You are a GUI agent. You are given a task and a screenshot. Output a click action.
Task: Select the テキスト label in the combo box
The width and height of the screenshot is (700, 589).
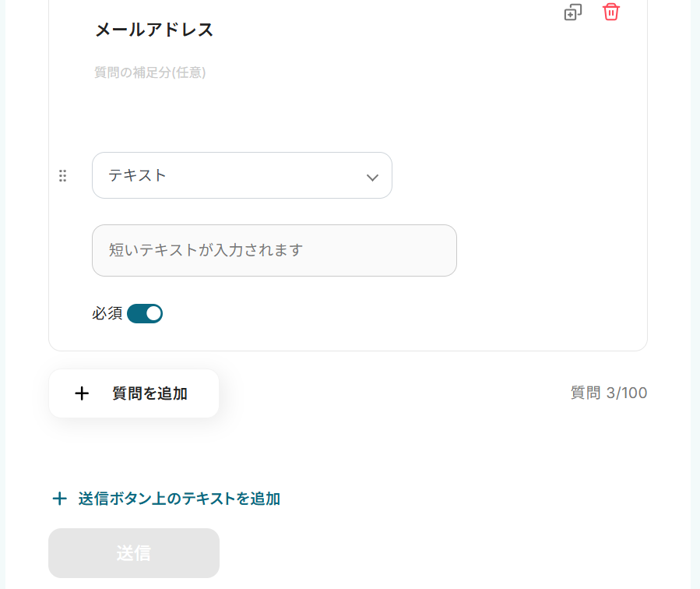138,175
